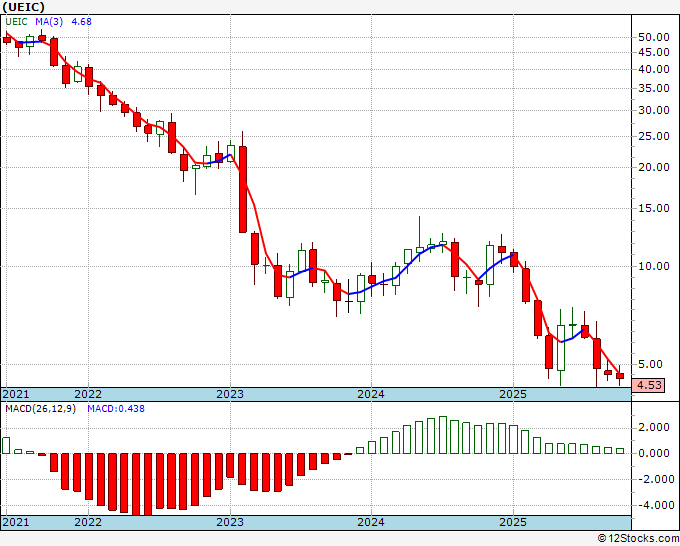Click the 10.00 price axis label
The height and width of the screenshot is (546, 680).
click(x=654, y=266)
